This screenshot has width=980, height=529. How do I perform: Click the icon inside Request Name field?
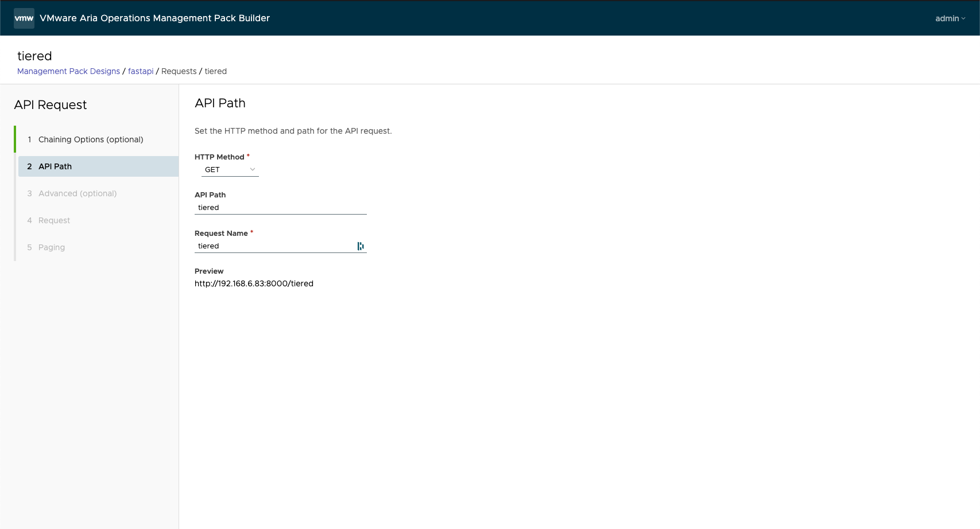pos(361,246)
